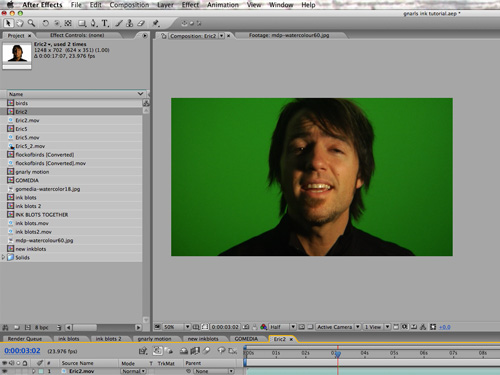Toggle mask visibility in viewer

click(205, 327)
